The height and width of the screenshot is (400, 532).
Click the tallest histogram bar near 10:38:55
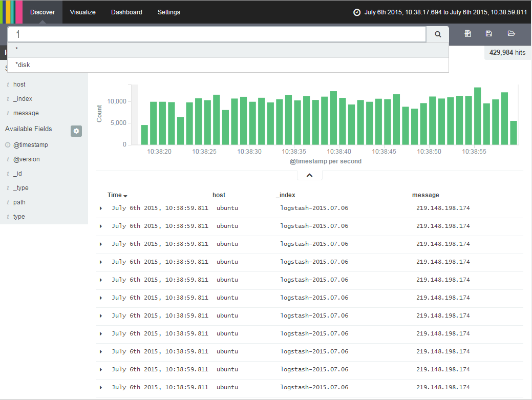point(477,116)
